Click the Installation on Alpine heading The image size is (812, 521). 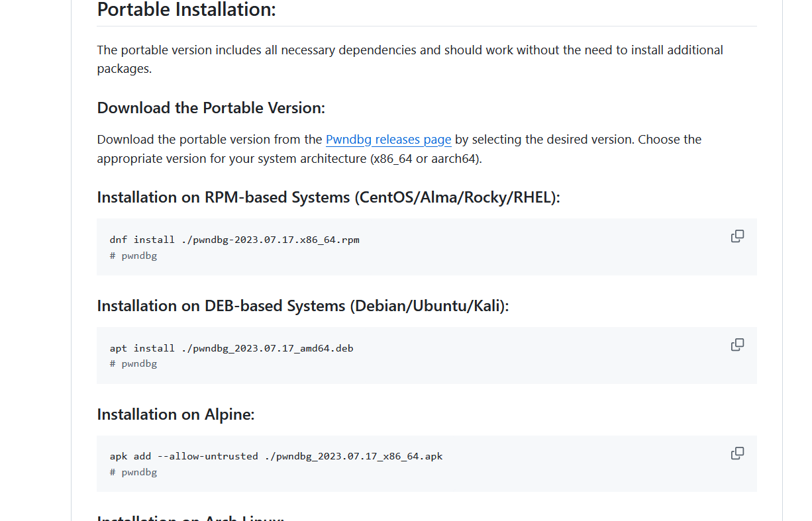tap(176, 414)
